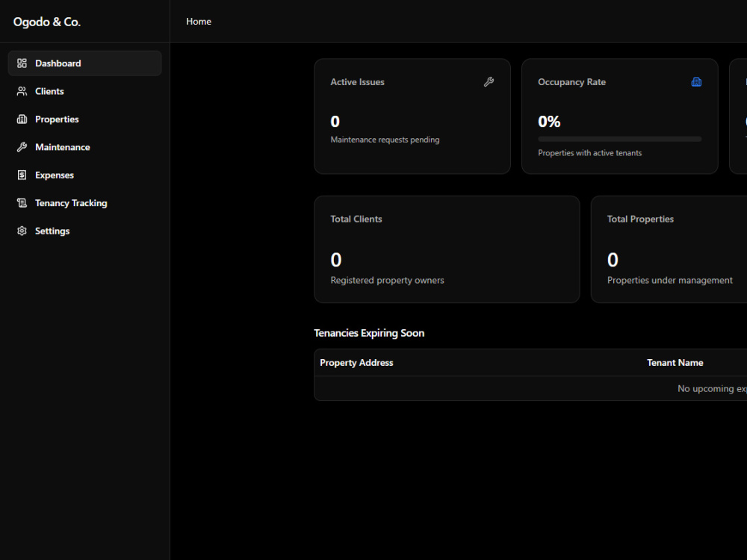Click 'Maintenance requests pending' text
The height and width of the screenshot is (560, 747).
tap(385, 140)
